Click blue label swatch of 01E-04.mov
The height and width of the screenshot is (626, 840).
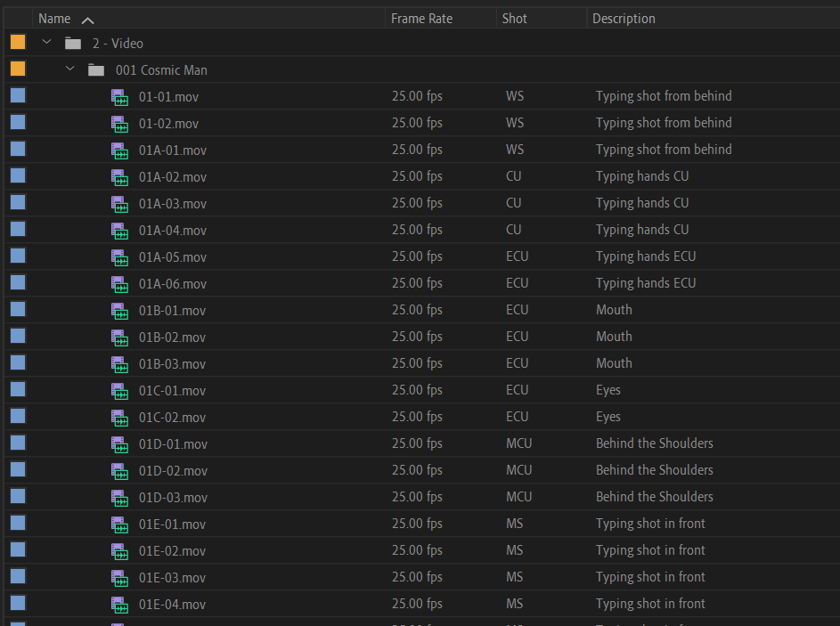point(18,603)
